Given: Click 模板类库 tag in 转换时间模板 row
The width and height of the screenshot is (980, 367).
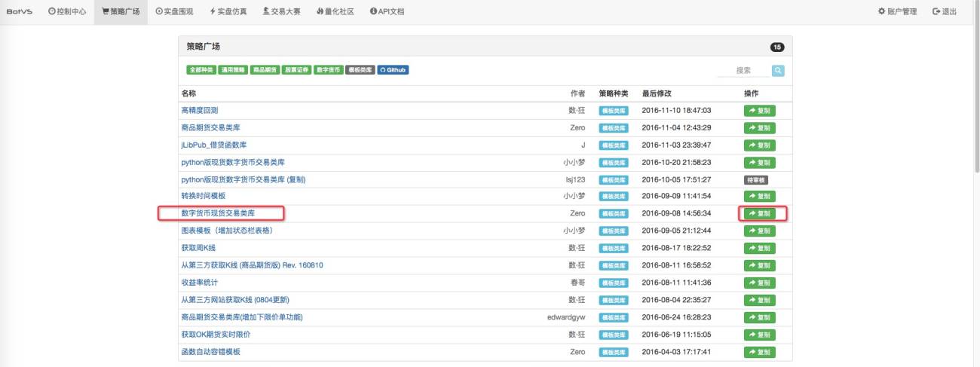Looking at the screenshot, I should [614, 197].
